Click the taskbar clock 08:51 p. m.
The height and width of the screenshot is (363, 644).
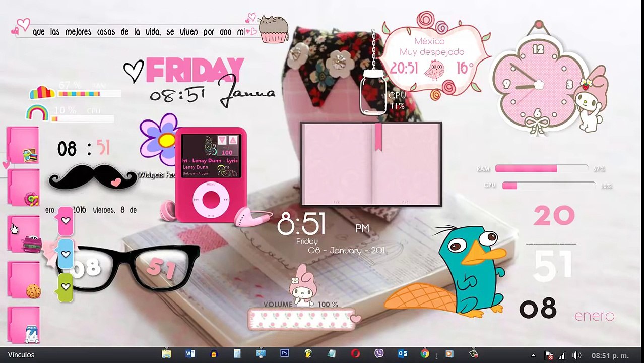tap(610, 356)
